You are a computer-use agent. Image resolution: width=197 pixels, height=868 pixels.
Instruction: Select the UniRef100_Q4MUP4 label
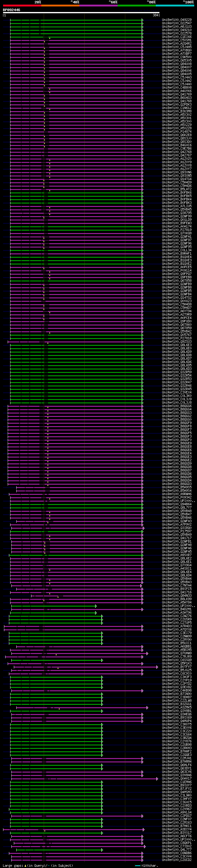[x=177, y=721]
